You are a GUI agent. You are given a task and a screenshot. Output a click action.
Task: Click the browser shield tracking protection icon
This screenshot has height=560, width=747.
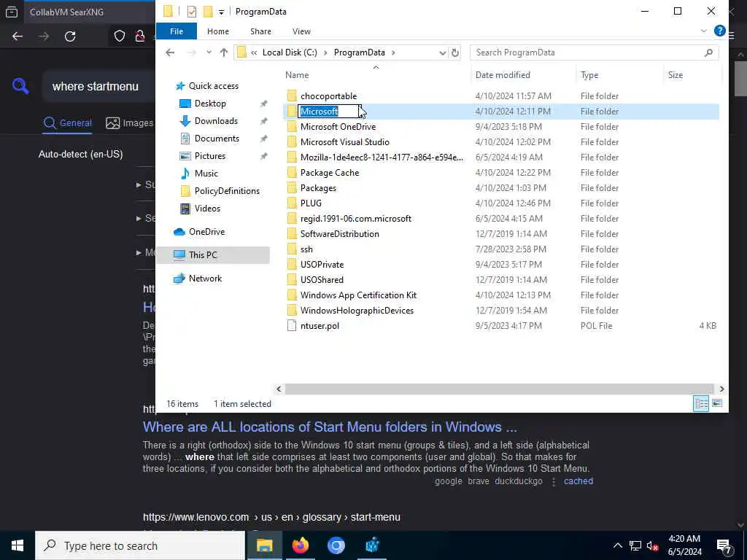click(x=120, y=36)
